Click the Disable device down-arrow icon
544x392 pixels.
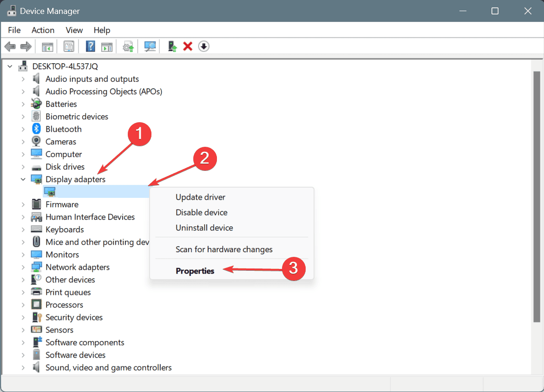tap(203, 46)
